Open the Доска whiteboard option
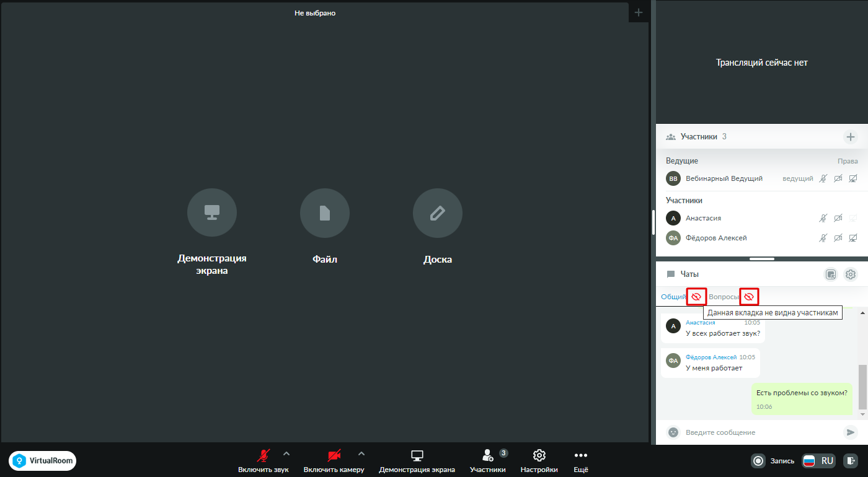The width and height of the screenshot is (868, 477). tap(438, 213)
